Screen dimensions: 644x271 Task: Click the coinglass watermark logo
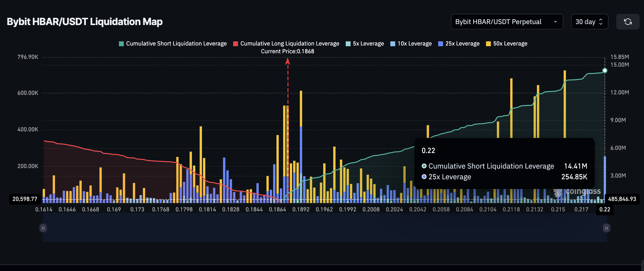tap(577, 192)
